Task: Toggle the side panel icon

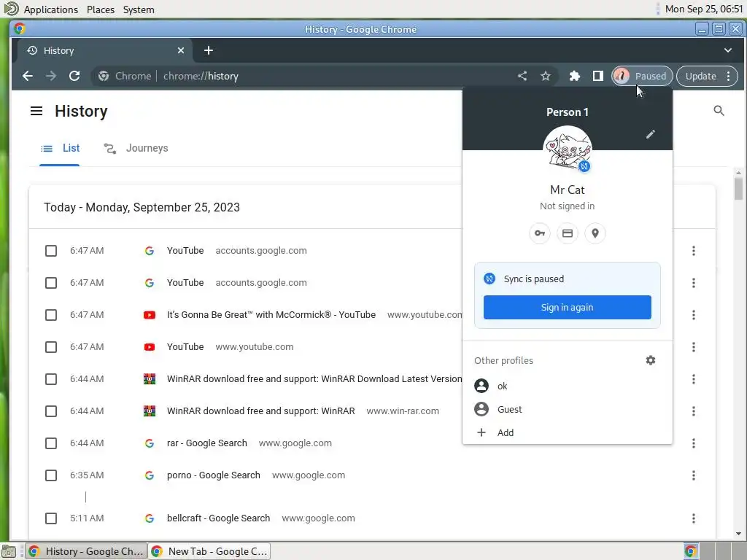Action: tap(598, 76)
